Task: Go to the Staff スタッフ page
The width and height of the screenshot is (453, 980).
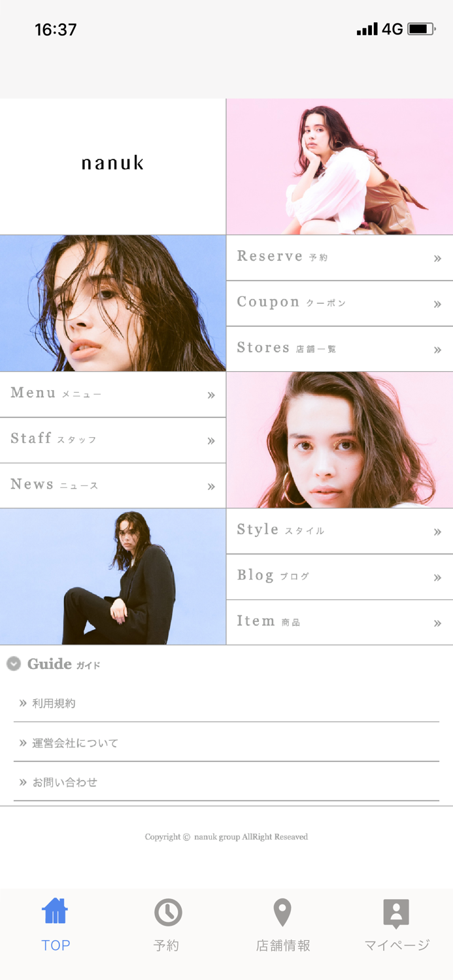Action: pos(113,440)
